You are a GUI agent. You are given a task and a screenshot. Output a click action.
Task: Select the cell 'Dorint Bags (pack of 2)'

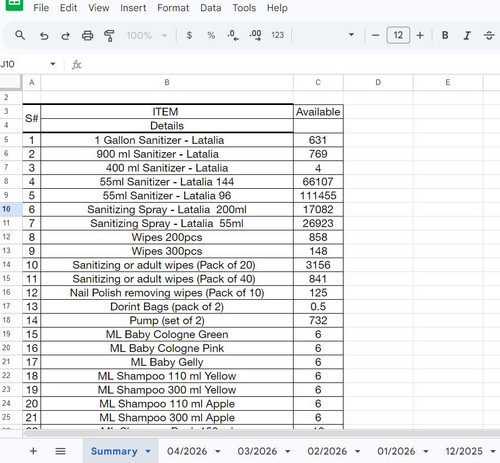point(167,306)
